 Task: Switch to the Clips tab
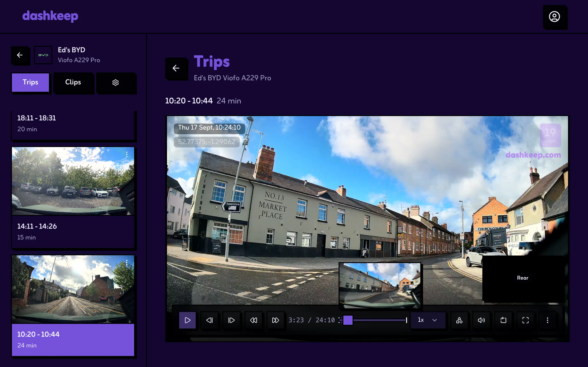pyautogui.click(x=73, y=82)
